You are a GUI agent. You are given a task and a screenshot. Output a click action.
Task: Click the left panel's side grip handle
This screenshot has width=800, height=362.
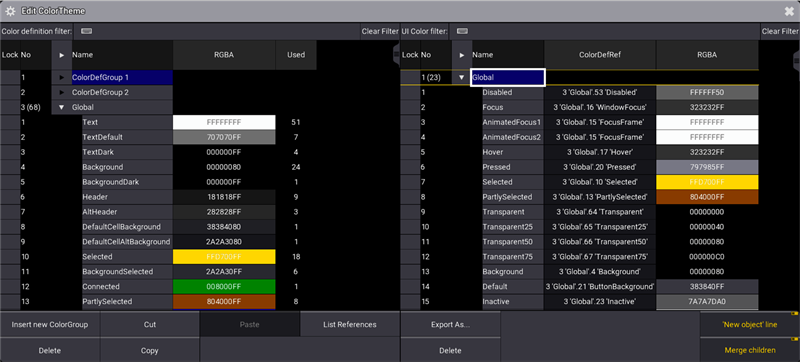[x=396, y=54]
